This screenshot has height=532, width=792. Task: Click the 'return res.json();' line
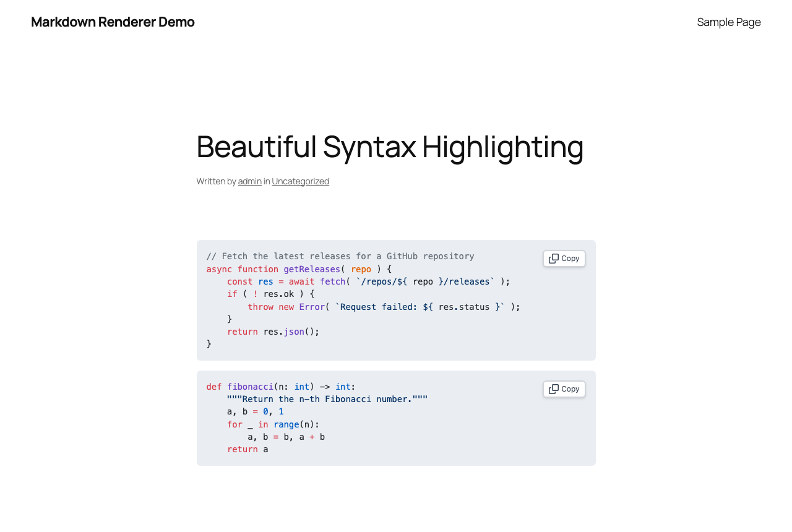click(273, 332)
